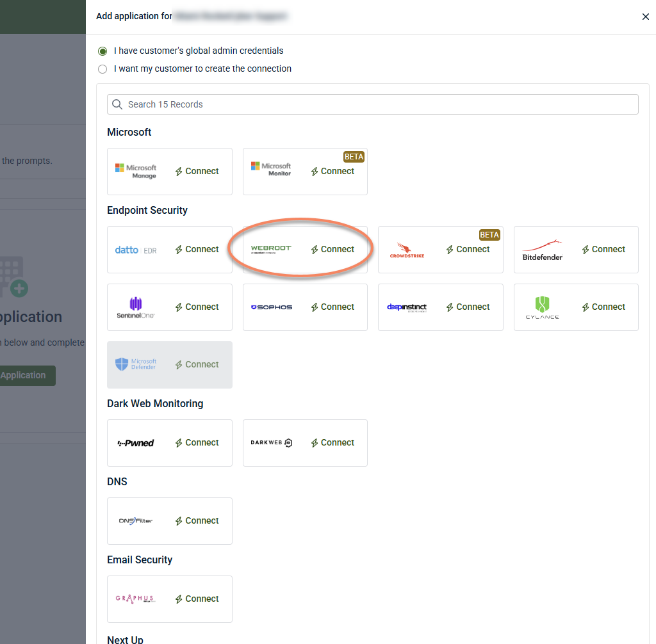Connect the DNSFilter application

pyautogui.click(x=197, y=521)
